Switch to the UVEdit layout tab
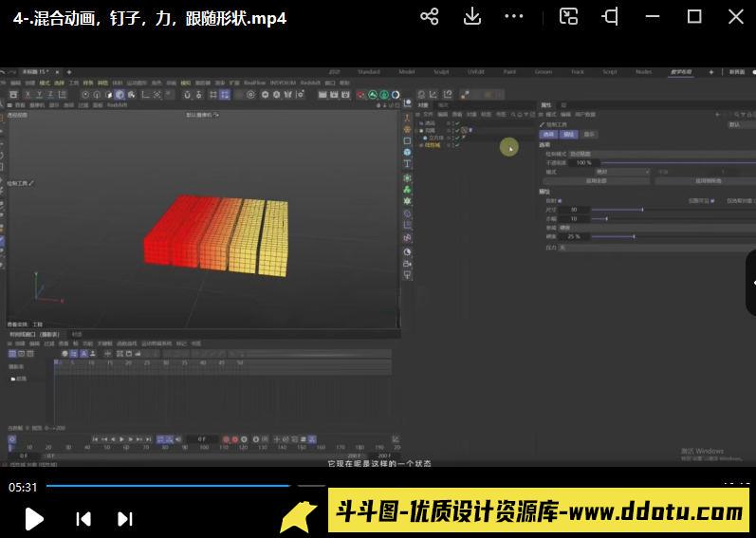 click(x=476, y=72)
